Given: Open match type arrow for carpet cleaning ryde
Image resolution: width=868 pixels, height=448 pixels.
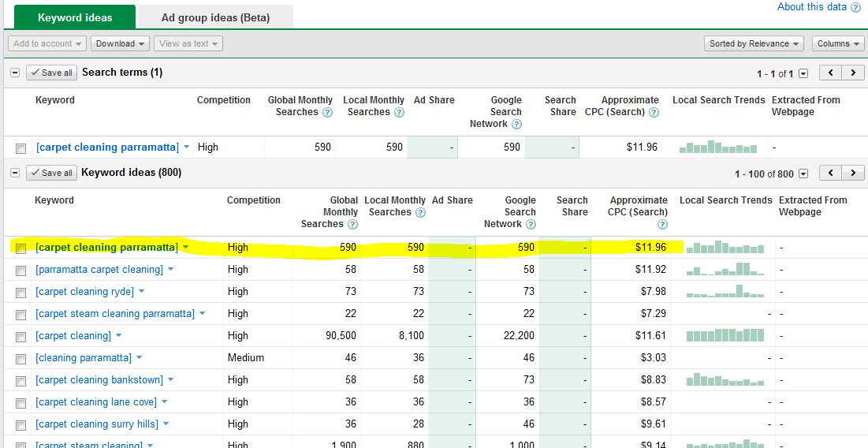Looking at the screenshot, I should pos(141,292).
